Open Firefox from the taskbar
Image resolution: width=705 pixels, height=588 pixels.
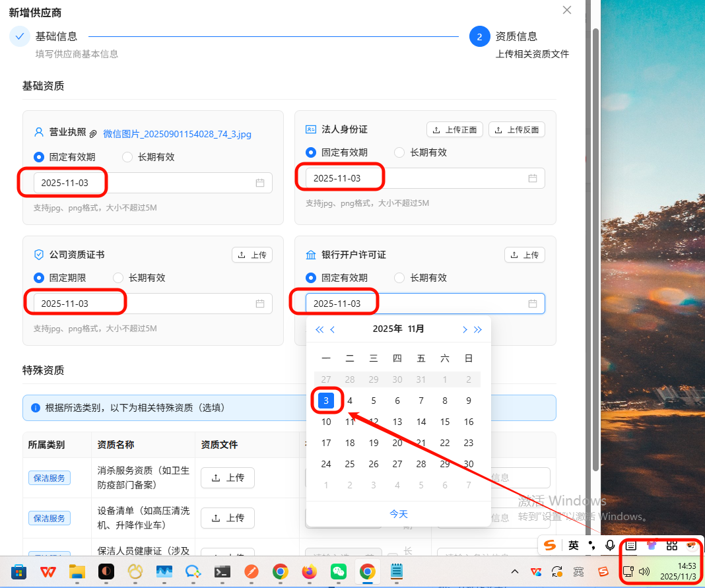[x=310, y=572]
